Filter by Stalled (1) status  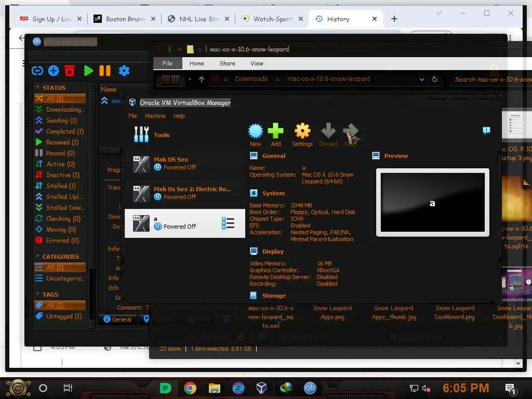[60, 185]
